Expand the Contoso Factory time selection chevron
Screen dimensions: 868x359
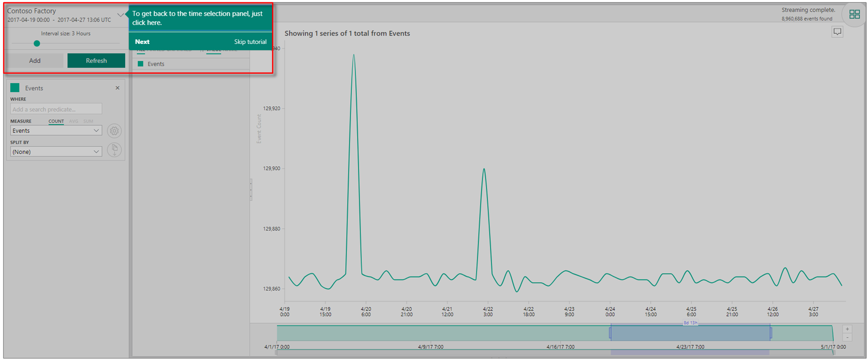coord(120,15)
